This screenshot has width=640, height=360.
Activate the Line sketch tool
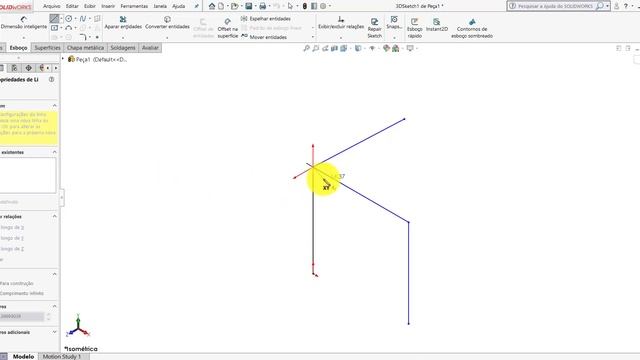tap(54, 19)
